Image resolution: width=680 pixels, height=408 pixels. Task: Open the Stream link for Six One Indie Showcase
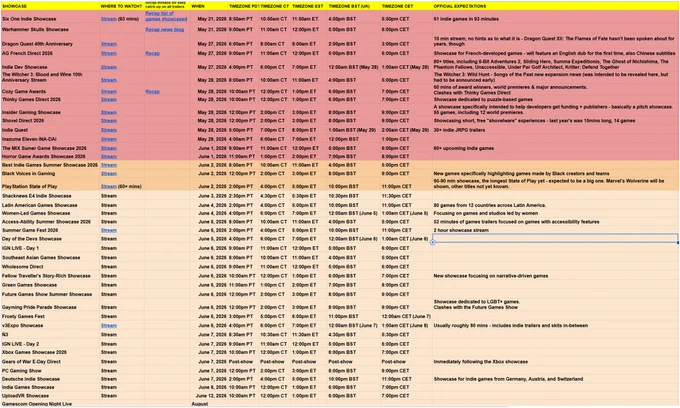point(108,19)
